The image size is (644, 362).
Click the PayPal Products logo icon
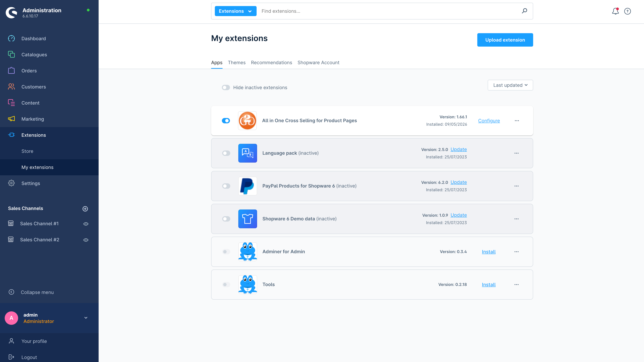coord(248,186)
